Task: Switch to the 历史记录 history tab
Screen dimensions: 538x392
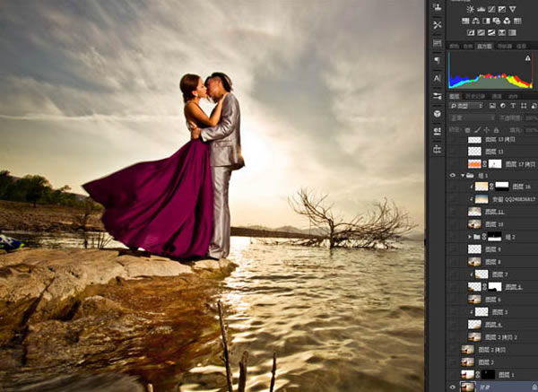Action: click(x=475, y=97)
